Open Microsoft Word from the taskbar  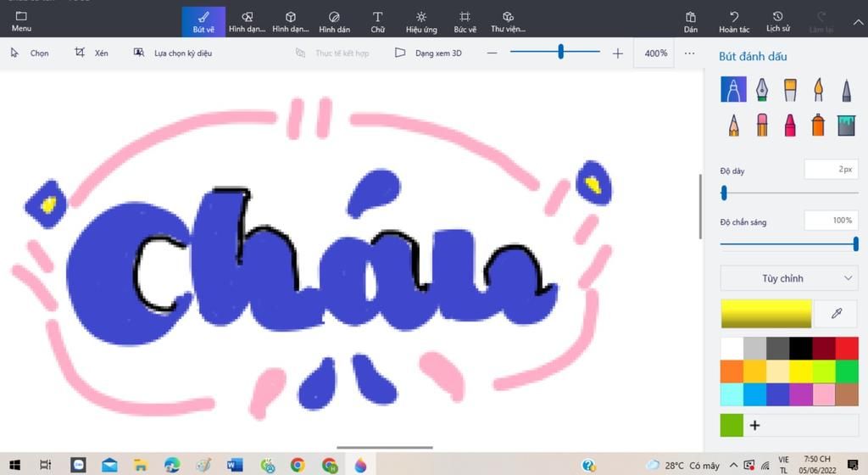click(x=235, y=465)
